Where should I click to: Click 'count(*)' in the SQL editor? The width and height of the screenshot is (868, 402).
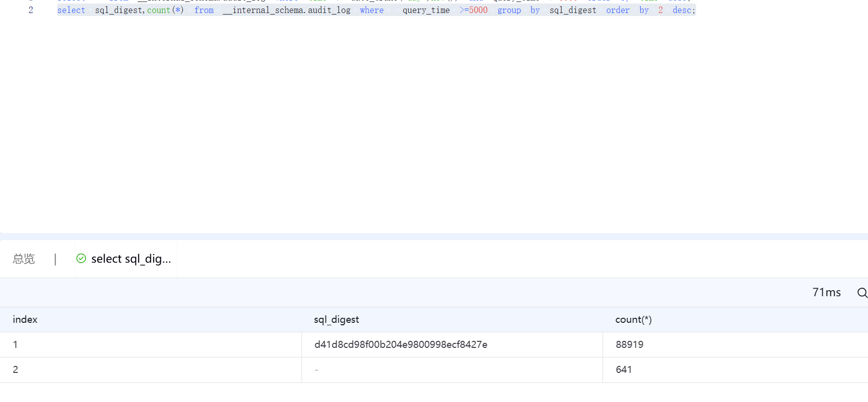point(165,10)
